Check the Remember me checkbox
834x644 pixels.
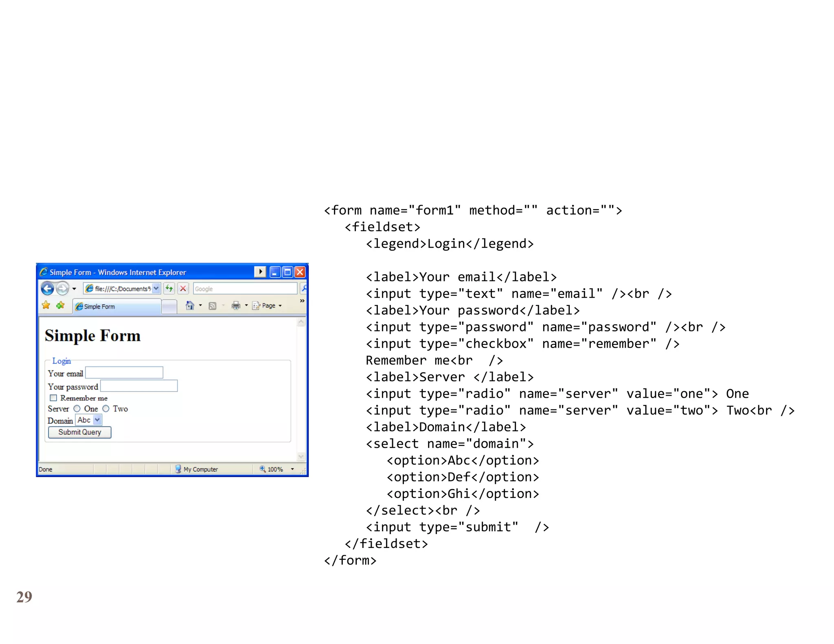pos(53,398)
